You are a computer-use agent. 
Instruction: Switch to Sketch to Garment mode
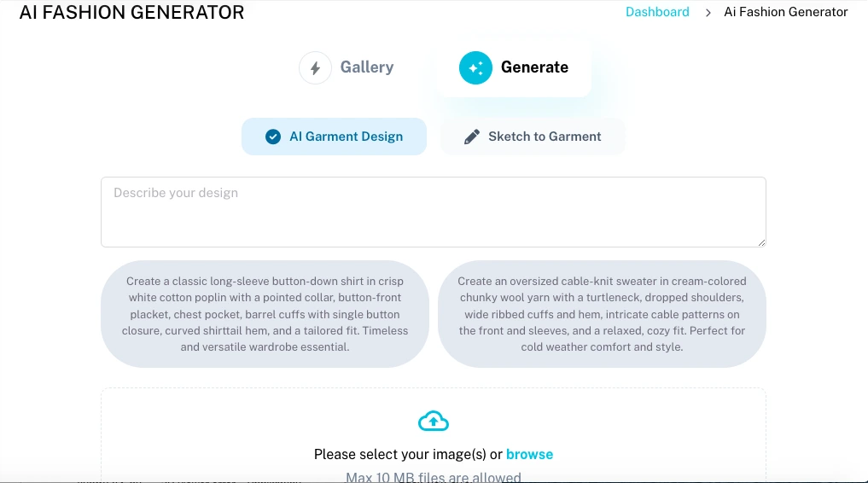click(x=545, y=137)
